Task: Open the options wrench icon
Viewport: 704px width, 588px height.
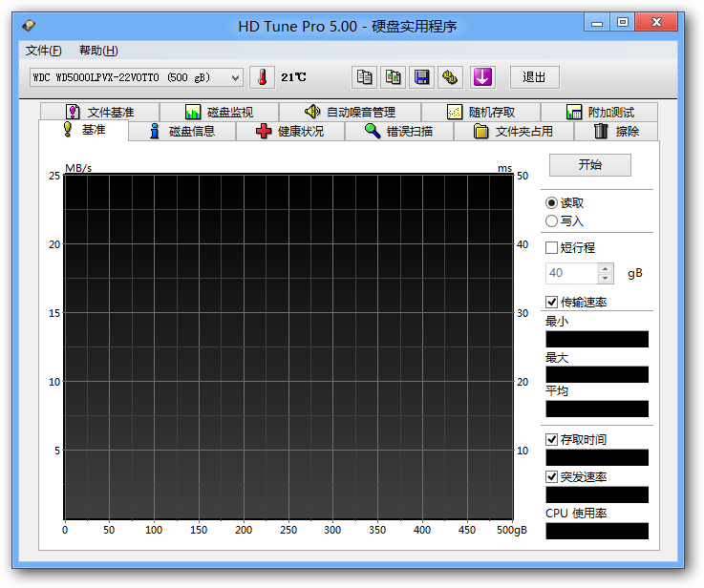Action: pos(451,77)
